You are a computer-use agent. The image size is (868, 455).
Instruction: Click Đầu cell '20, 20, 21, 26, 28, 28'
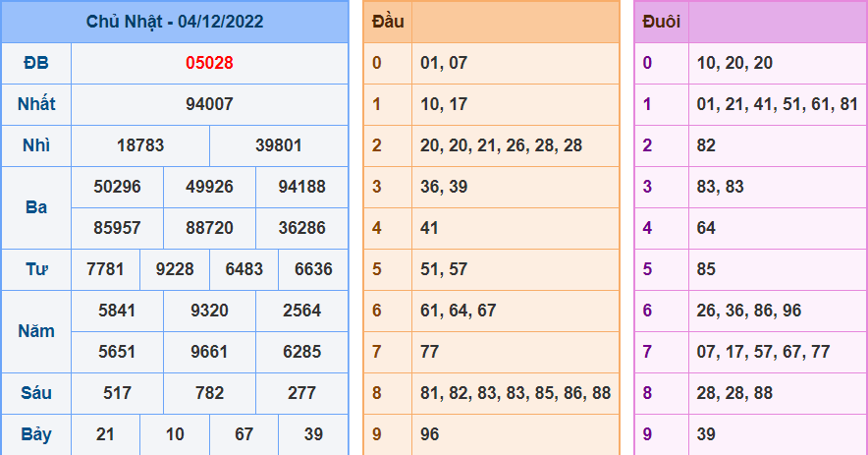(x=501, y=145)
